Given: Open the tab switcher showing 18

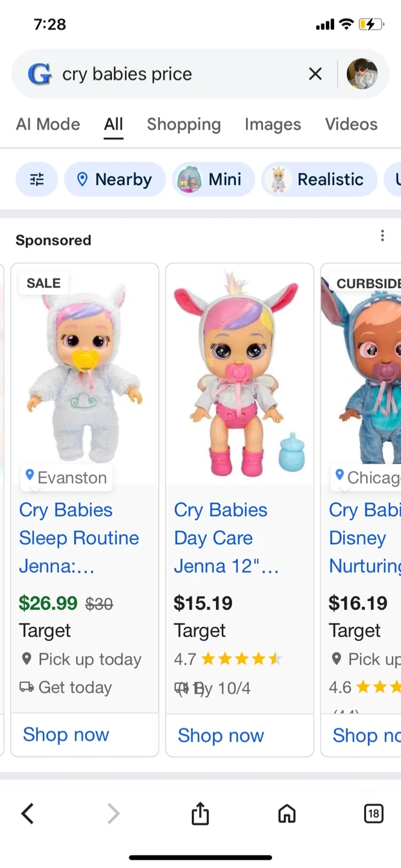Looking at the screenshot, I should [373, 814].
